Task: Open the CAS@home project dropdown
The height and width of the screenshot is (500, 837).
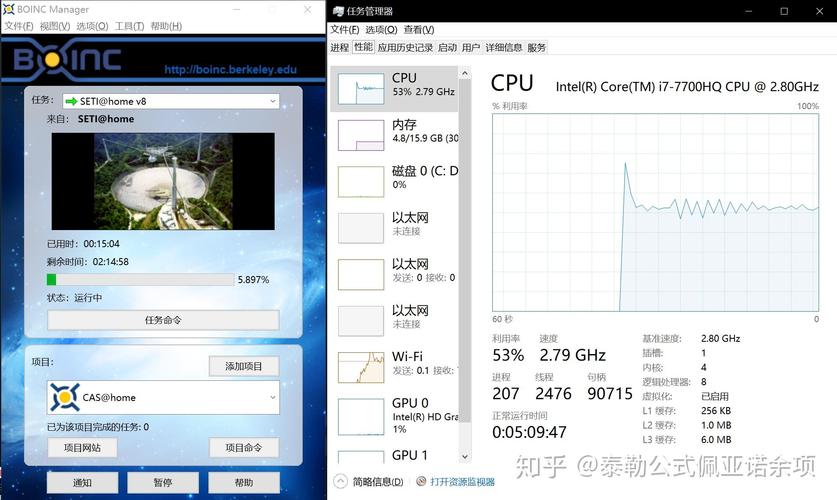Action: pos(163,397)
